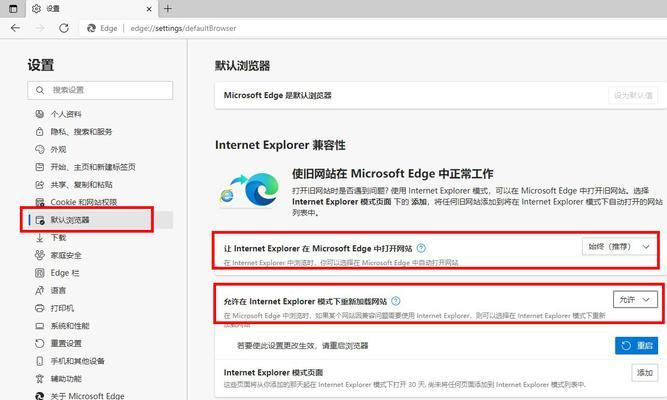Click the download arrow icon
This screenshot has height=400, width=667.
click(x=40, y=238)
